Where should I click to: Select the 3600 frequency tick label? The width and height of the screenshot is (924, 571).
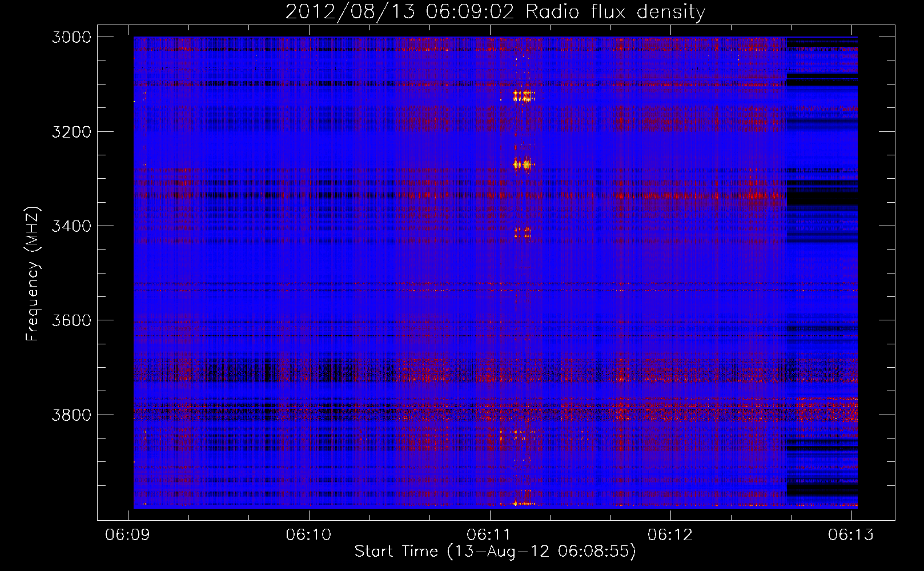(x=71, y=320)
